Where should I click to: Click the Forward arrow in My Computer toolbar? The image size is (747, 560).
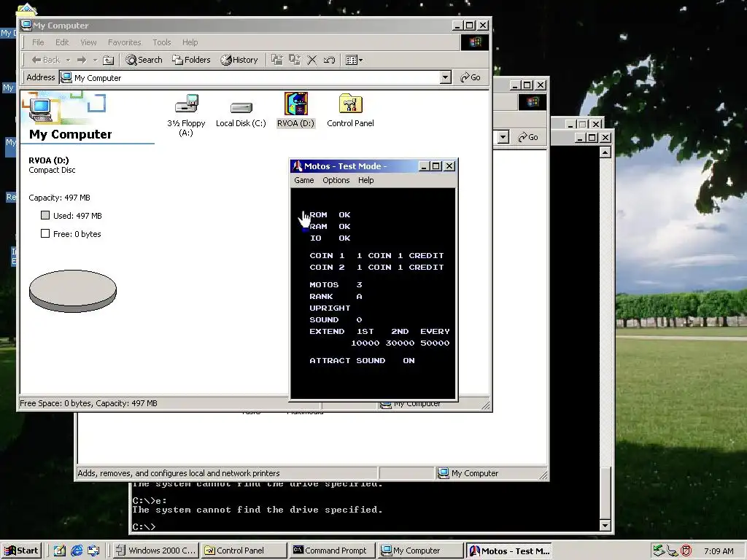82,60
